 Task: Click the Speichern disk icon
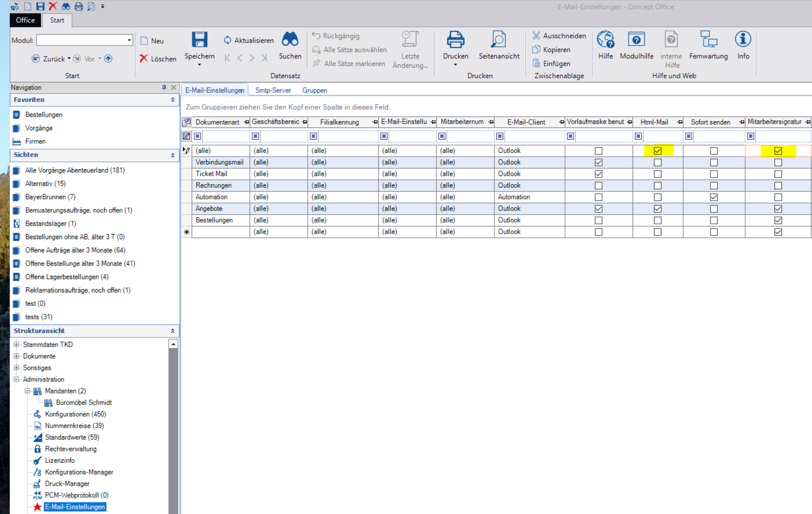(x=199, y=40)
